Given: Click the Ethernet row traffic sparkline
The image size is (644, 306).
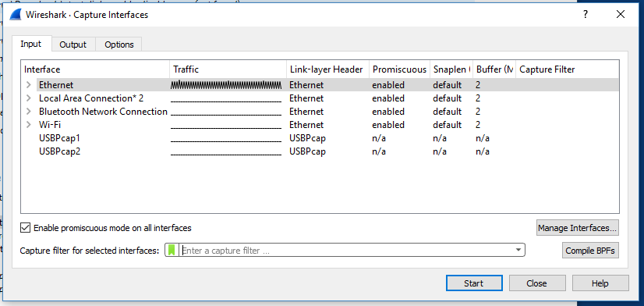Looking at the screenshot, I should 226,85.
